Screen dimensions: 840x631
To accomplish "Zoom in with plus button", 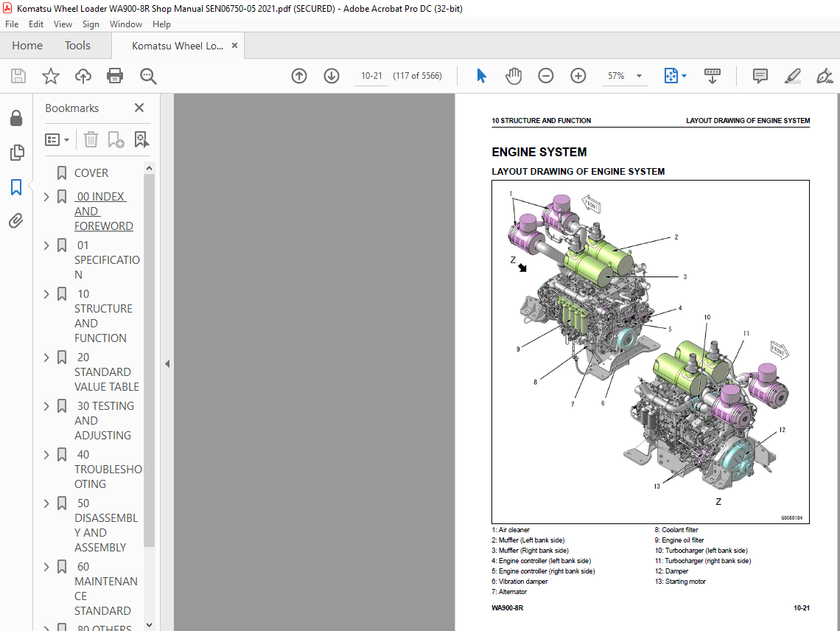I will click(x=578, y=76).
